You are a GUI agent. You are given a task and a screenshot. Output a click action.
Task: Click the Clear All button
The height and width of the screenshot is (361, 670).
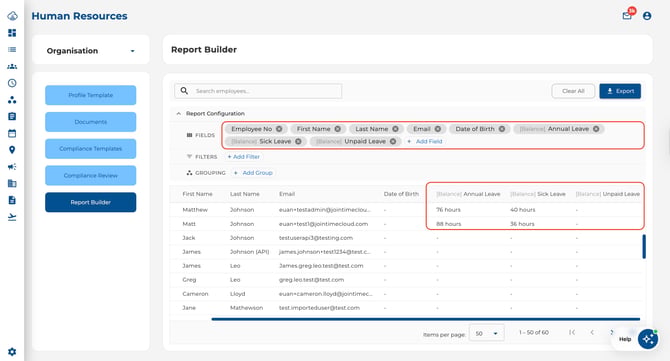coord(573,91)
